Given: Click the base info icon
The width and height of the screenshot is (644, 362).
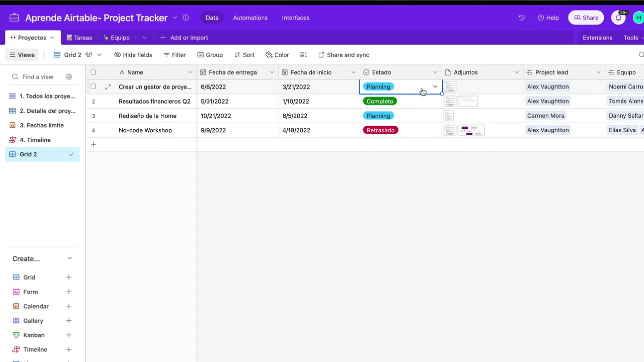Looking at the screenshot, I should tap(186, 18).
